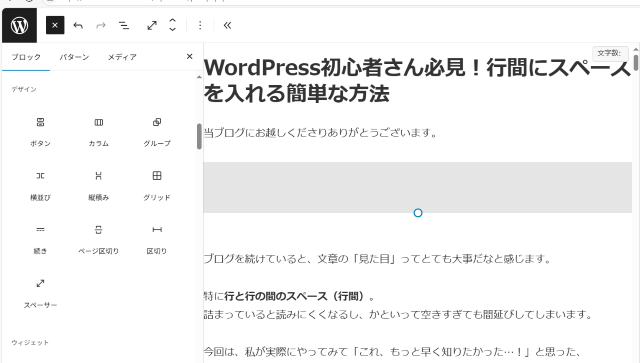
Task: Insert a 縦積み block
Action: click(x=98, y=186)
